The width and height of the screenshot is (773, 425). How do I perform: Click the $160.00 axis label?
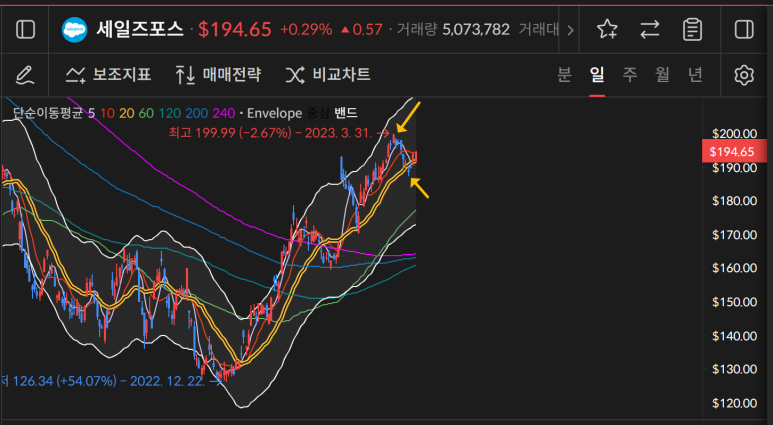(734, 268)
